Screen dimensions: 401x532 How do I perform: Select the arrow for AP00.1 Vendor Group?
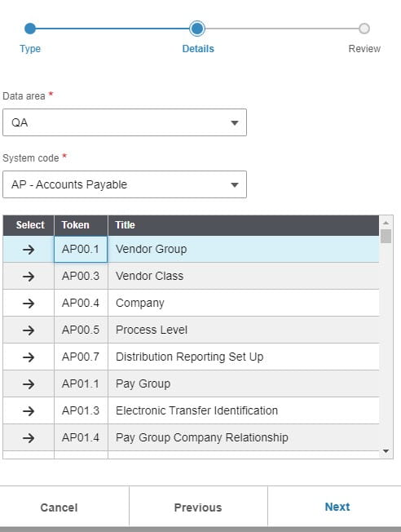click(29, 250)
